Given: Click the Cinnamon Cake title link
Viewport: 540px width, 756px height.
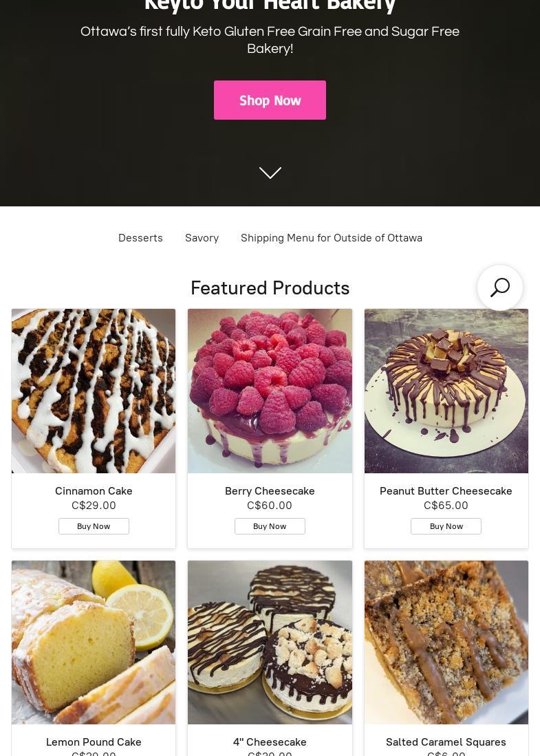Looking at the screenshot, I should (94, 490).
